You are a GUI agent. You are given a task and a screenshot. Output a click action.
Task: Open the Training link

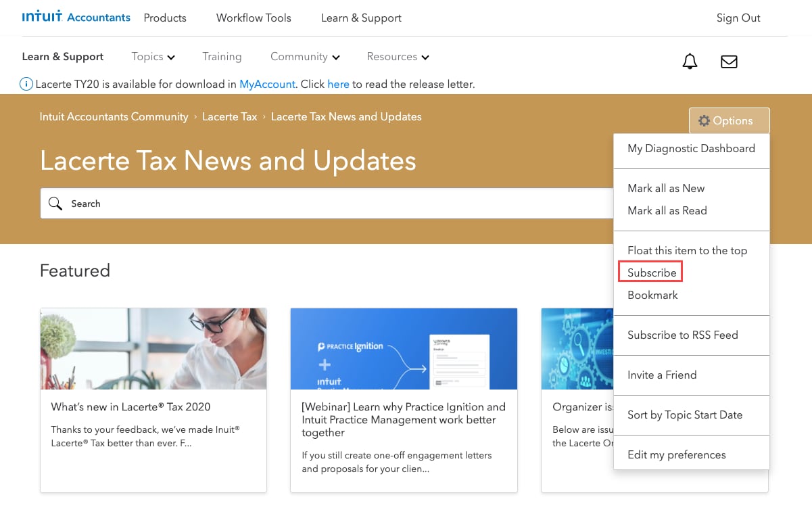tap(222, 57)
